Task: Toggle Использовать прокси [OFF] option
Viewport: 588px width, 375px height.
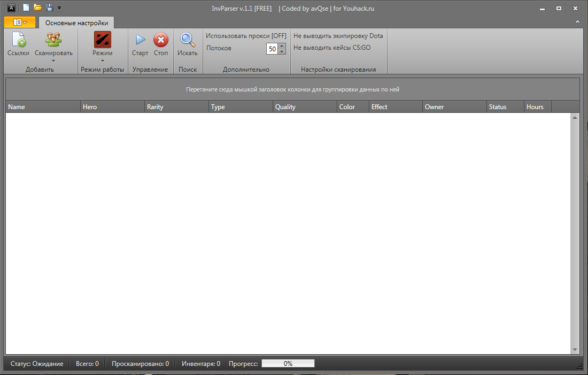Action: 246,36
